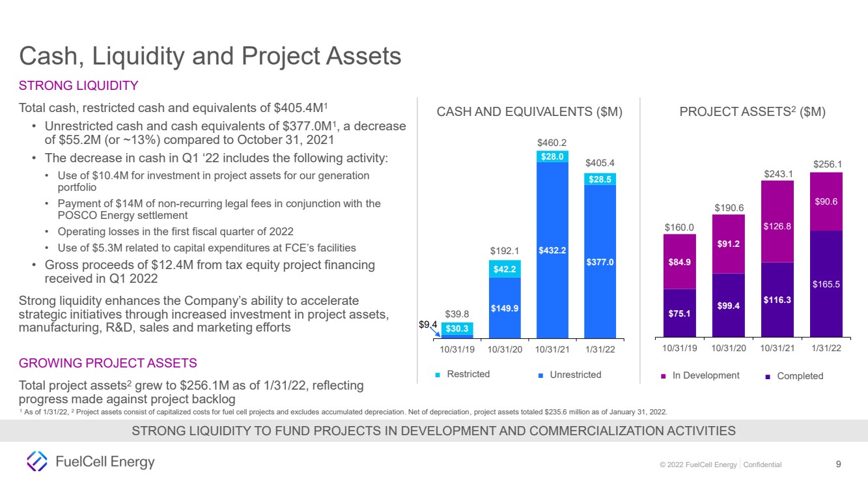Click the 'As of 1/31/22' footnote text
Screen dimensions: 868x488
tap(343, 411)
